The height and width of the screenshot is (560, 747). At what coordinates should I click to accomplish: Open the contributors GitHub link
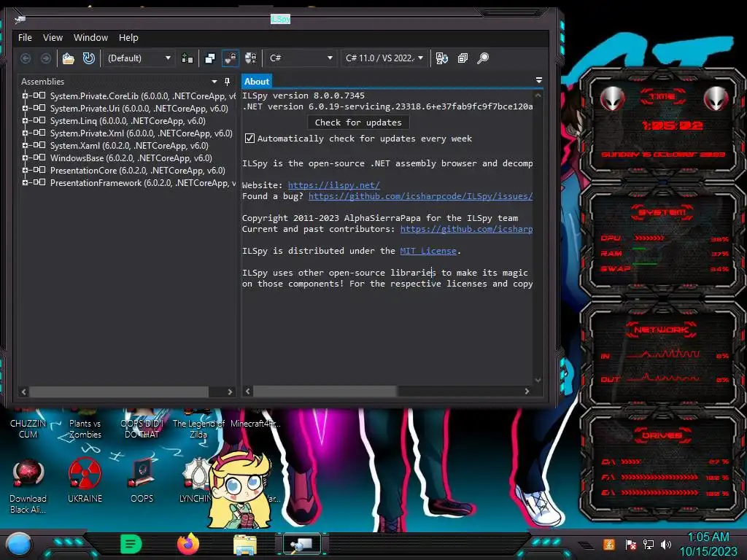[466, 229]
